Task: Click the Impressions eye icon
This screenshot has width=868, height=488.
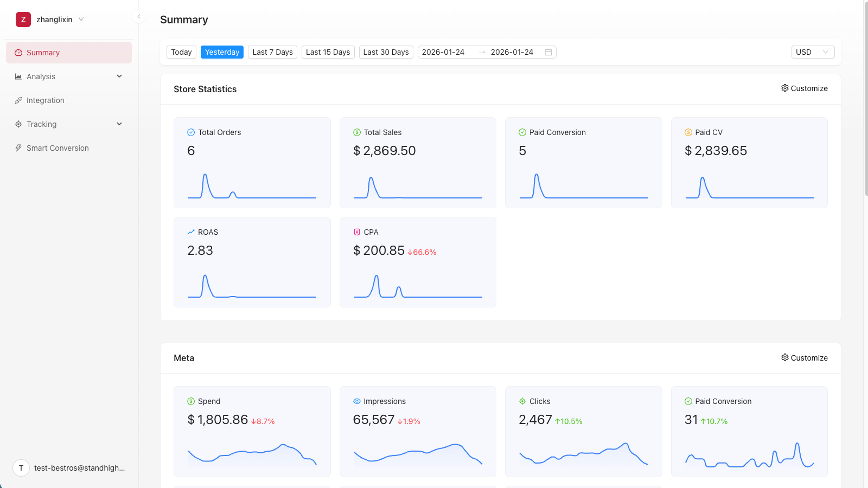Action: point(357,401)
